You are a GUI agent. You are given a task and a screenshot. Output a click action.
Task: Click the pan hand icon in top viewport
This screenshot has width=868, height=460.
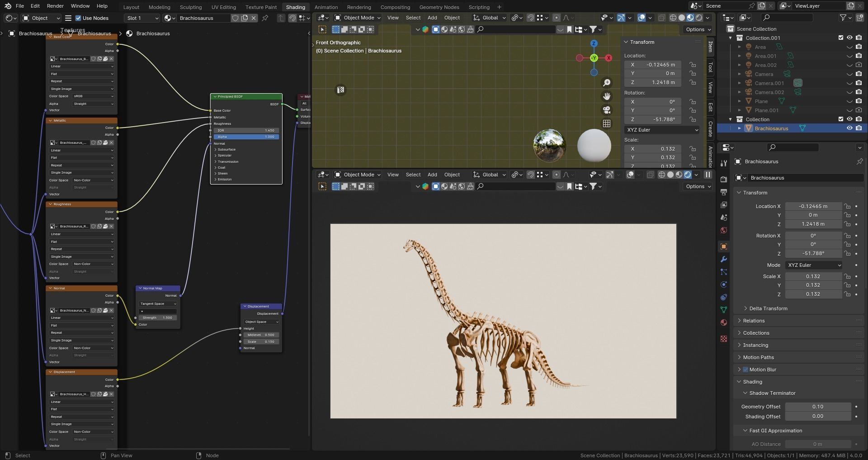(607, 96)
